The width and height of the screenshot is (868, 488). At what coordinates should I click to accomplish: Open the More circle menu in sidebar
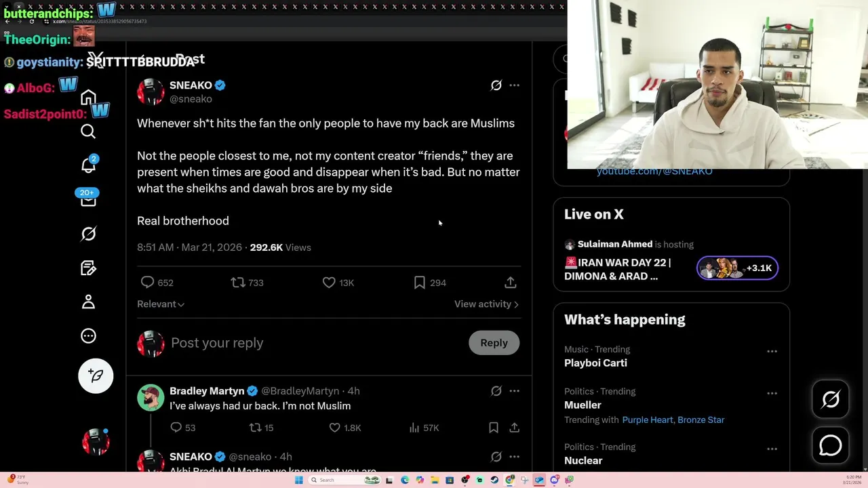88,335
